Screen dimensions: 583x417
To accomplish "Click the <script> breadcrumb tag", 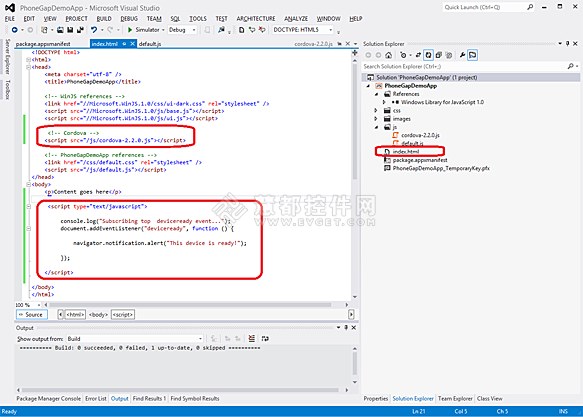I will pos(123,315).
